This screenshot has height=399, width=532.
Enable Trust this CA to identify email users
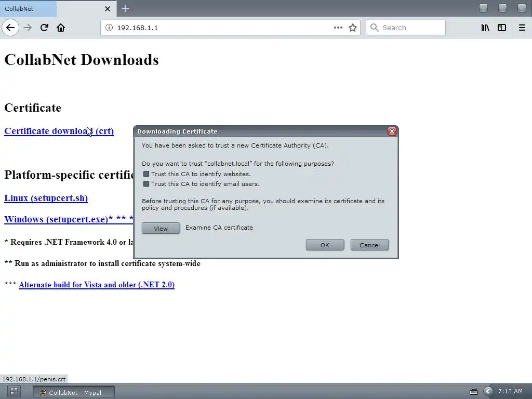tap(146, 183)
